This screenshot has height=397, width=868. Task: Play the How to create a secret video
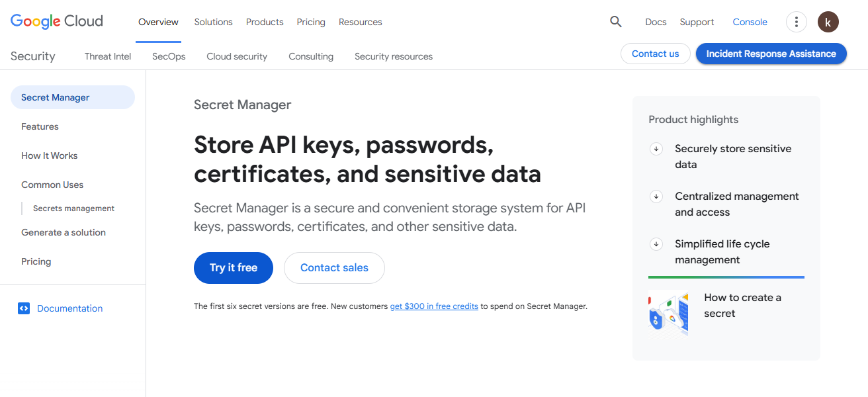coord(668,313)
